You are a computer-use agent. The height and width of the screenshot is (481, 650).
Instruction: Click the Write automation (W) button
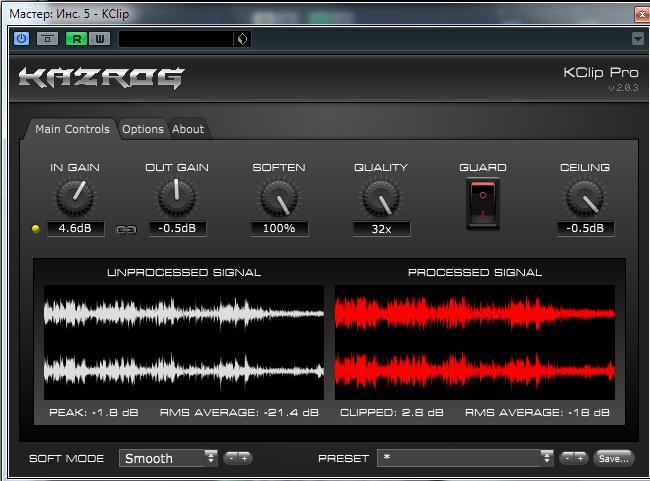[x=99, y=39]
